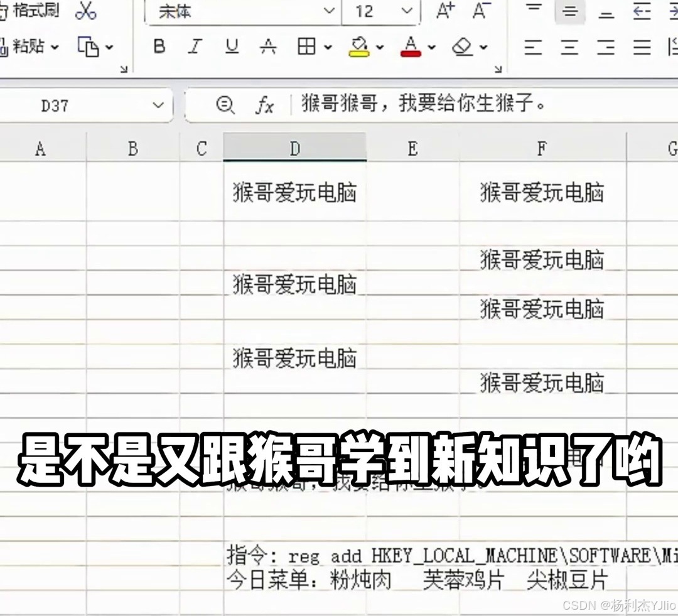Apply cell borders with the grid icon
The width and height of the screenshot is (678, 616).
(x=306, y=46)
